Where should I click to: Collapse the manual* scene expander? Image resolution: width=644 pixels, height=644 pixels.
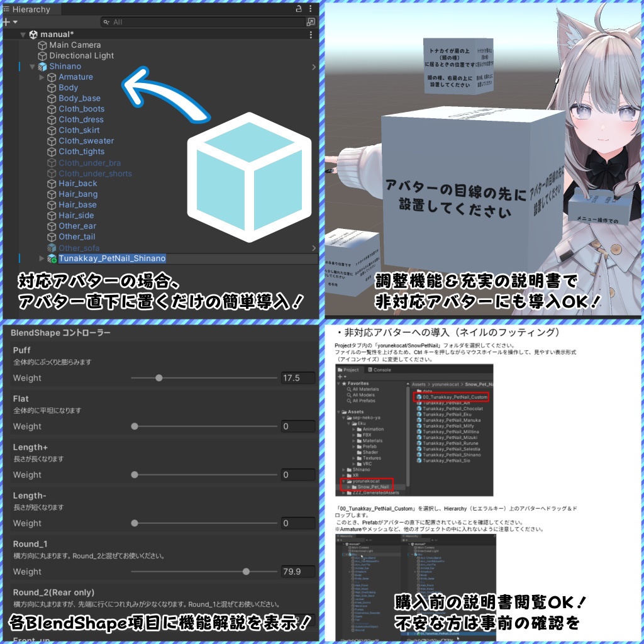pos(23,34)
